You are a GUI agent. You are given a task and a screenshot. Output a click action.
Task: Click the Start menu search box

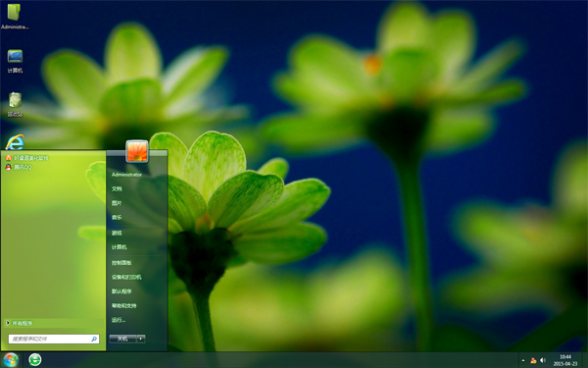(x=54, y=339)
